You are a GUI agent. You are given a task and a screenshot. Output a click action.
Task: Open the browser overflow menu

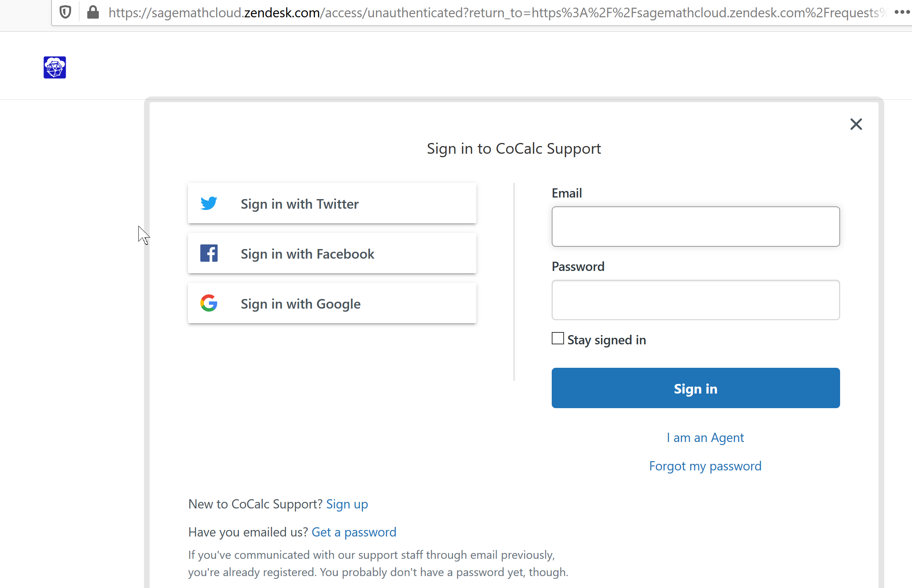click(902, 12)
